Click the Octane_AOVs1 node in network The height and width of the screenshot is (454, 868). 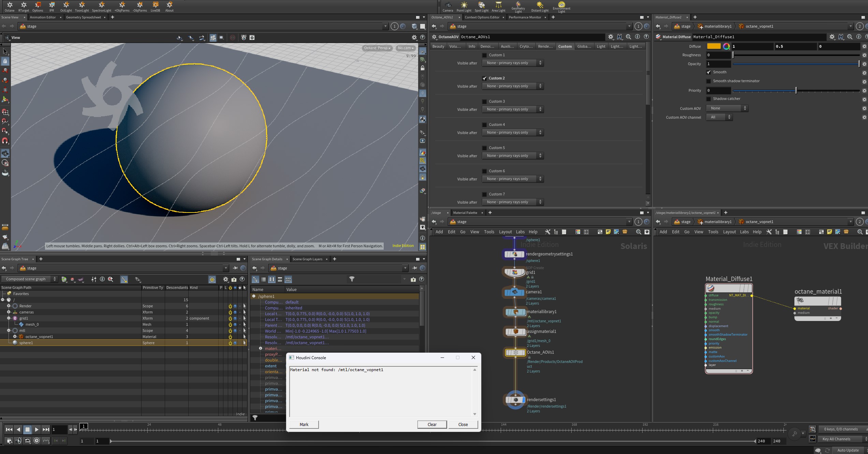(x=515, y=352)
